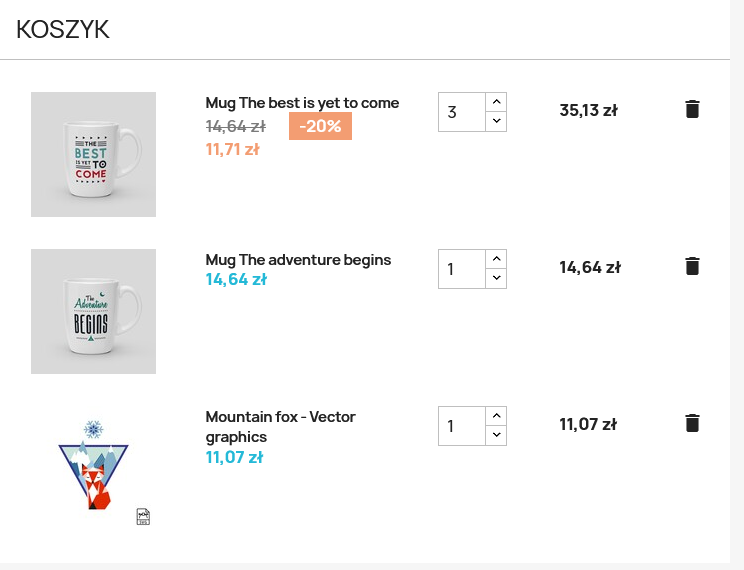Click quantity field showing 3
This screenshot has height=570, width=744.
coord(462,112)
